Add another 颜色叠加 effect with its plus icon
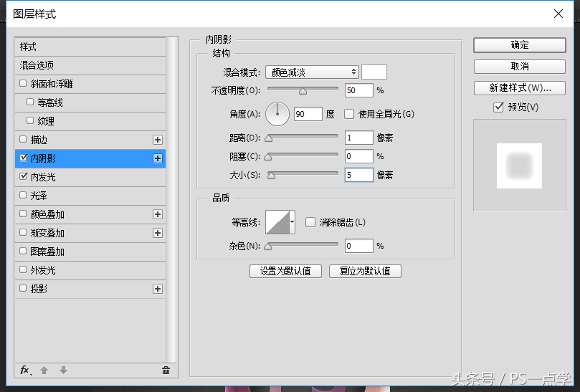580x392 pixels. (x=158, y=214)
